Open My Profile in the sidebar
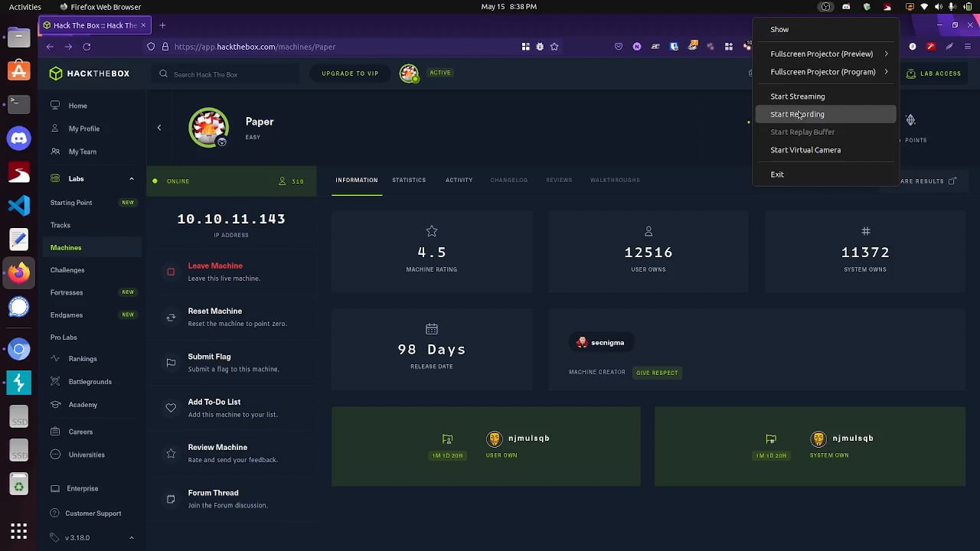Viewport: 980px width, 551px height. [83, 129]
